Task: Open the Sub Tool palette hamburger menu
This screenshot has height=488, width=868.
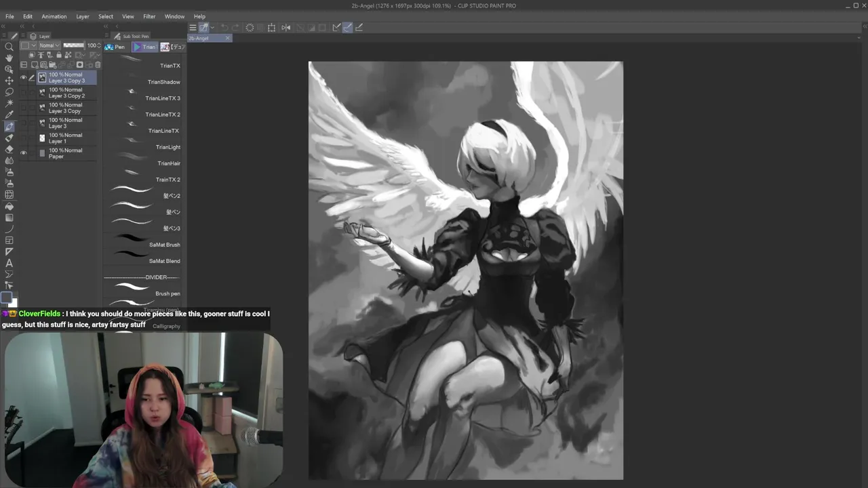Action: tap(106, 35)
